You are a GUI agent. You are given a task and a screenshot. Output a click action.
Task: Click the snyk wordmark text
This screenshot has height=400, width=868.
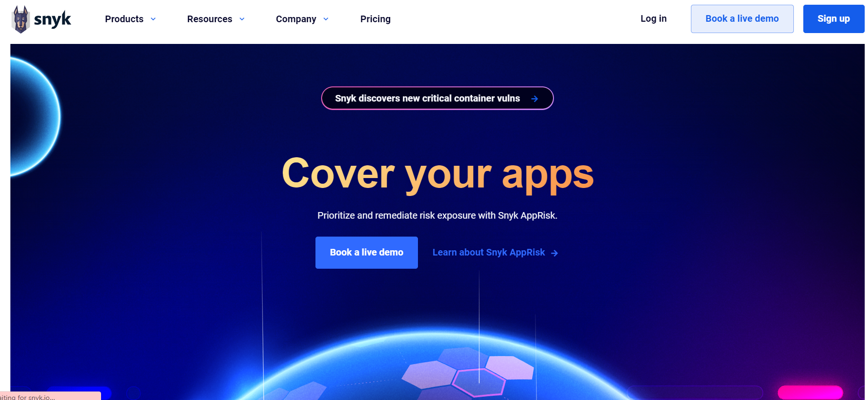click(52, 19)
